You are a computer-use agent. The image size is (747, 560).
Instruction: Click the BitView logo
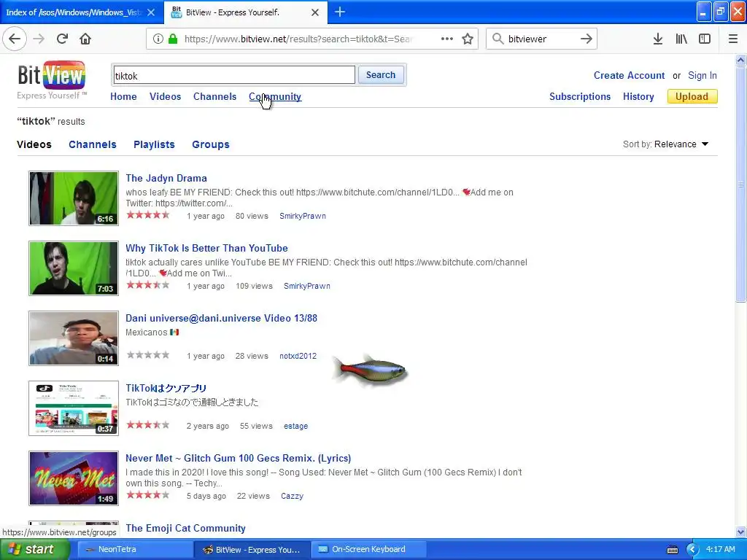click(52, 79)
